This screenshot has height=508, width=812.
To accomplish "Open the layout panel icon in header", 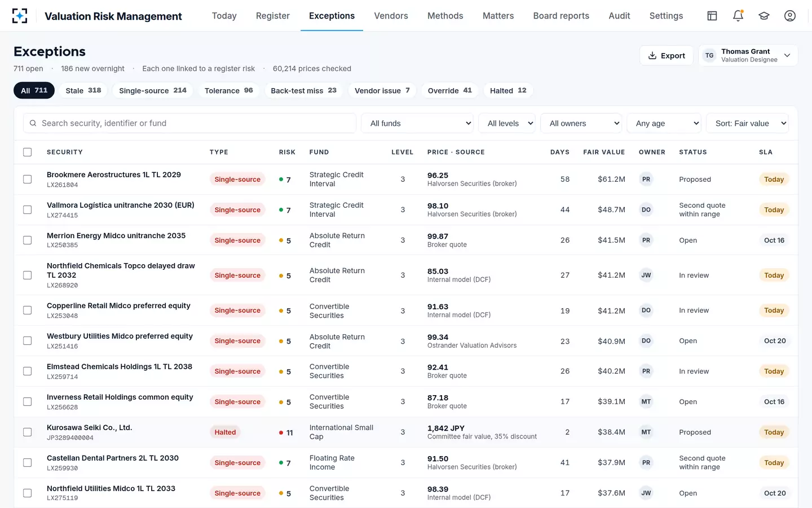I will pyautogui.click(x=712, y=16).
